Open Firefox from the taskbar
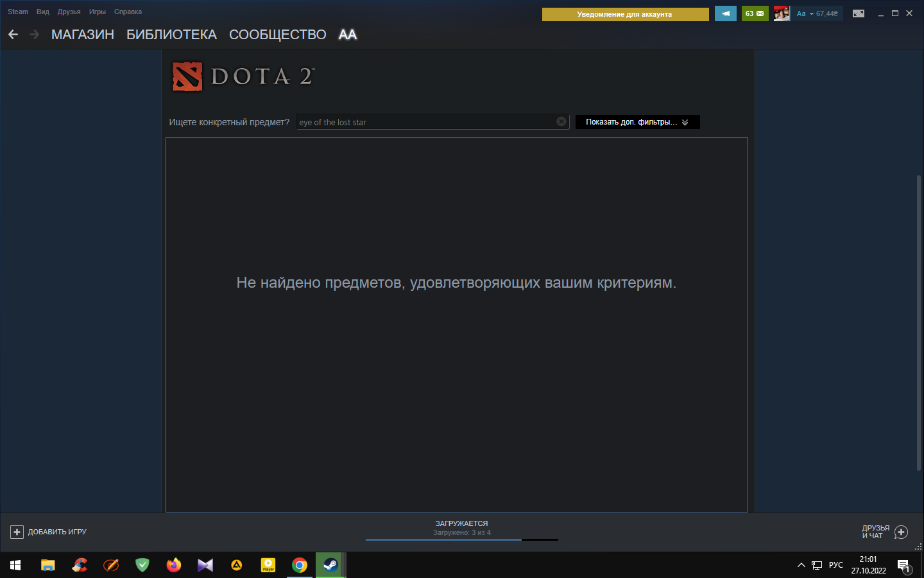 click(x=173, y=565)
